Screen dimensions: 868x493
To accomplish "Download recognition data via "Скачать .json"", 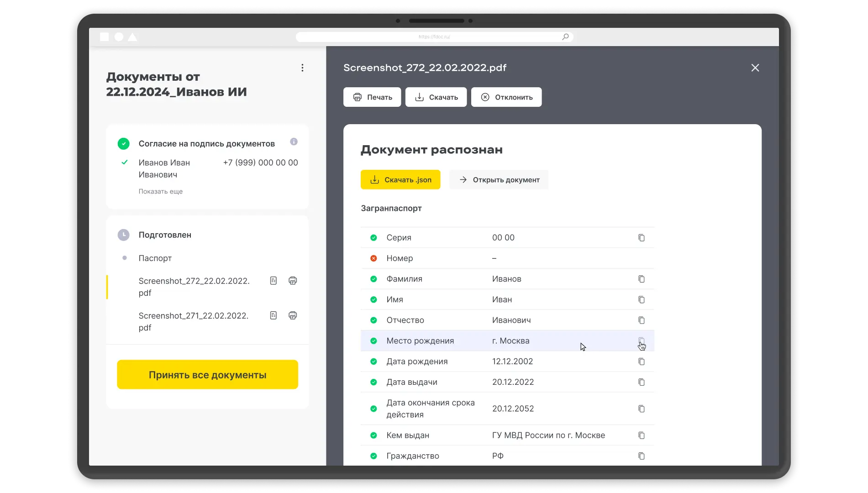I will tap(400, 179).
